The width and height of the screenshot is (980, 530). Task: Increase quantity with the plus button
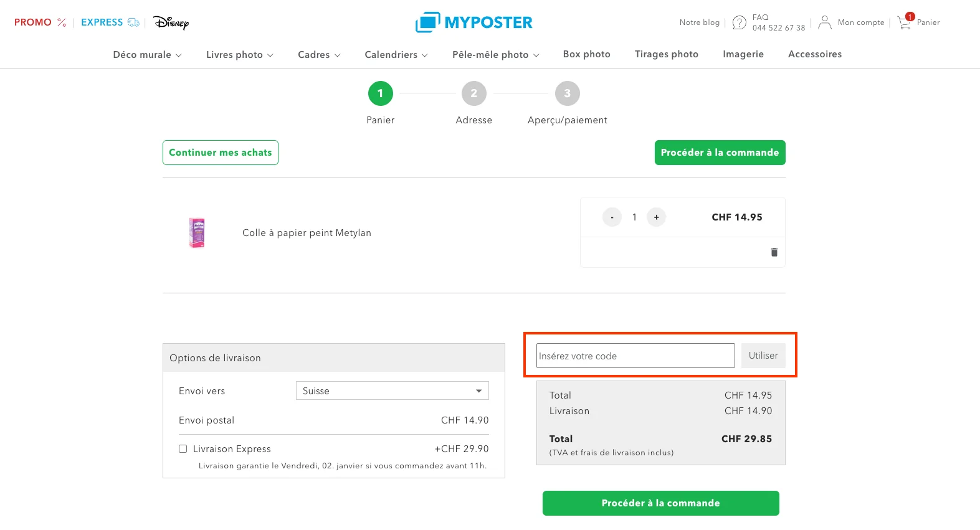[x=657, y=217]
